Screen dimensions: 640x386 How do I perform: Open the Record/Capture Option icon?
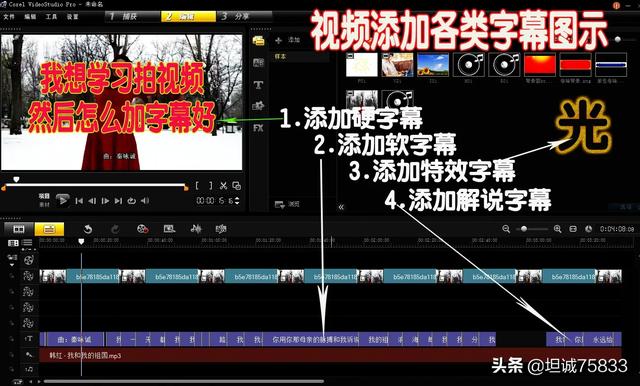tap(142, 229)
